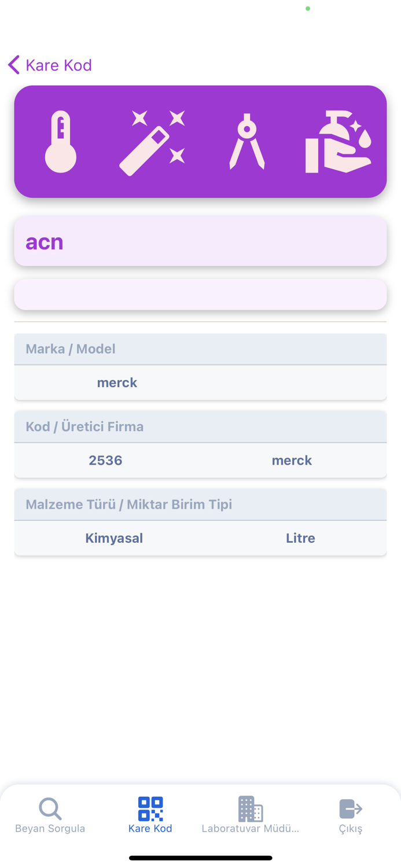This screenshot has height=868, width=401.
Task: Tap the drawing compass icon
Action: tap(247, 142)
